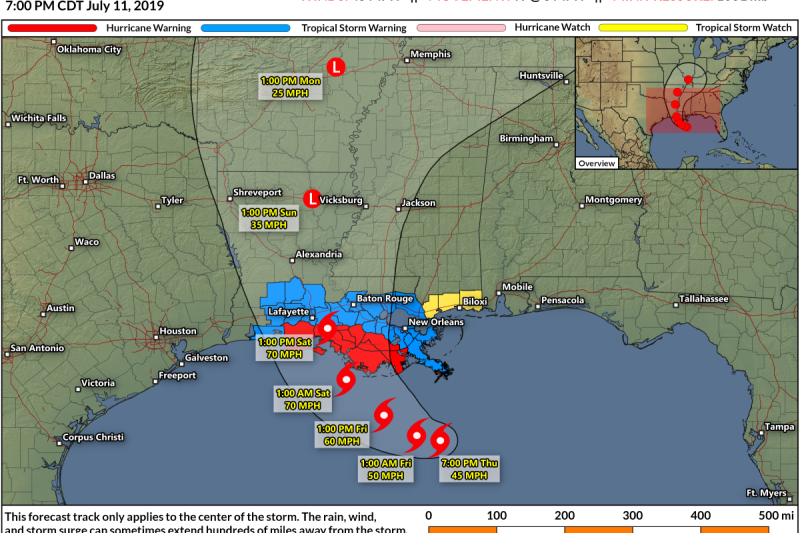Viewport: 800px width, 533px height.
Task: Click the 7:00 PM Thu storm position symbol
Action: pyautogui.click(x=440, y=440)
